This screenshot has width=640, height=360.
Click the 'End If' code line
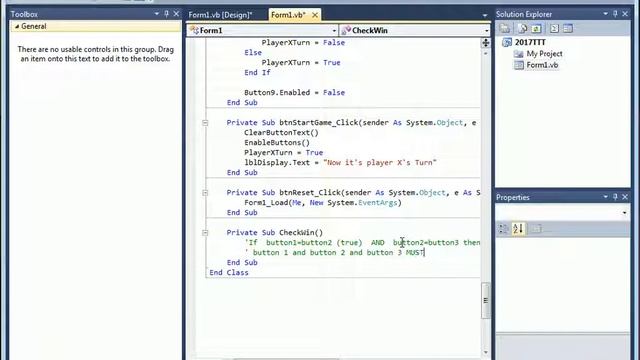pos(257,73)
